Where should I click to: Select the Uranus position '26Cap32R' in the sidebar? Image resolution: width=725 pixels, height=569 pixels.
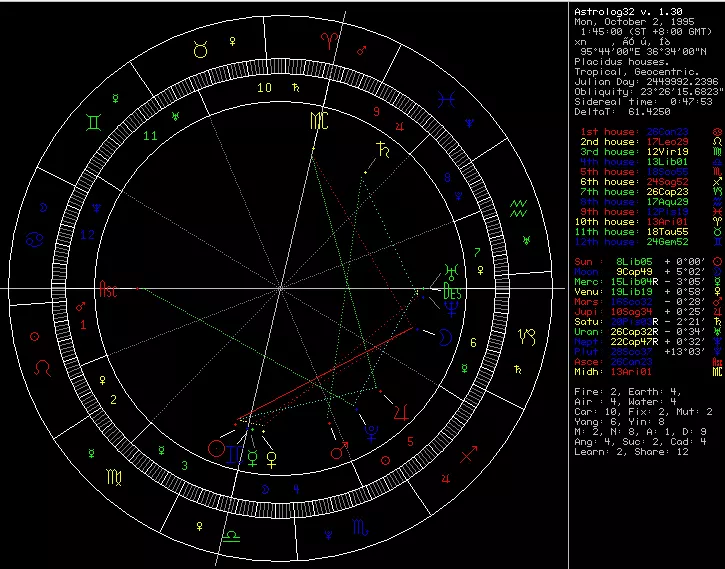point(634,331)
